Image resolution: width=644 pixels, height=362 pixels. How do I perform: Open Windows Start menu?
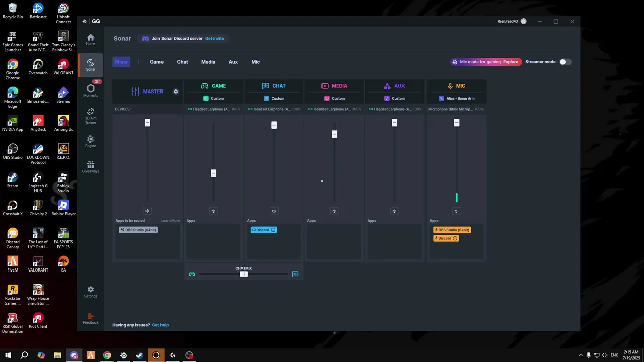pyautogui.click(x=8, y=355)
